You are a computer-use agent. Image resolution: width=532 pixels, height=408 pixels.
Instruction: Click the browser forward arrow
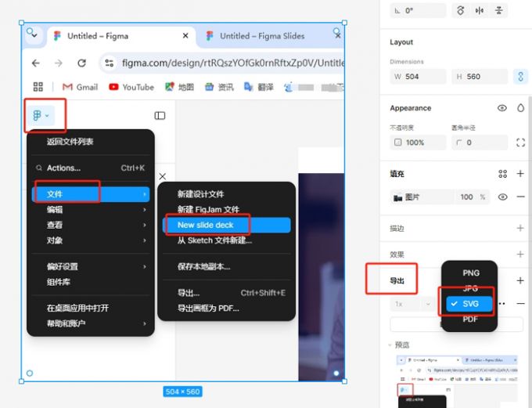click(x=59, y=63)
